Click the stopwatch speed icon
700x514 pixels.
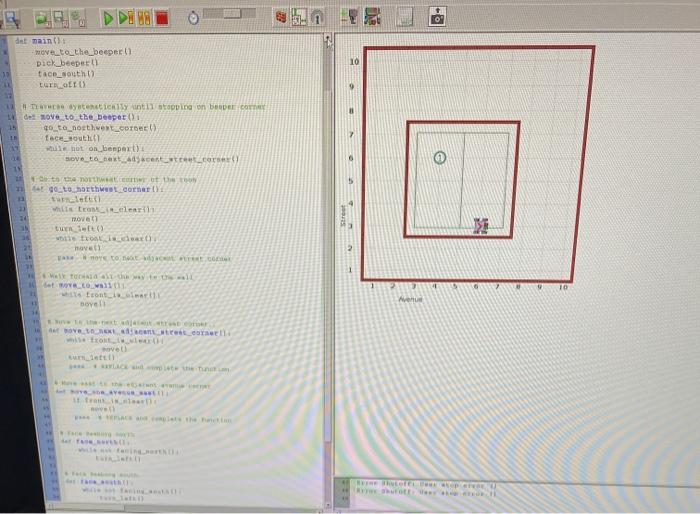193,18
